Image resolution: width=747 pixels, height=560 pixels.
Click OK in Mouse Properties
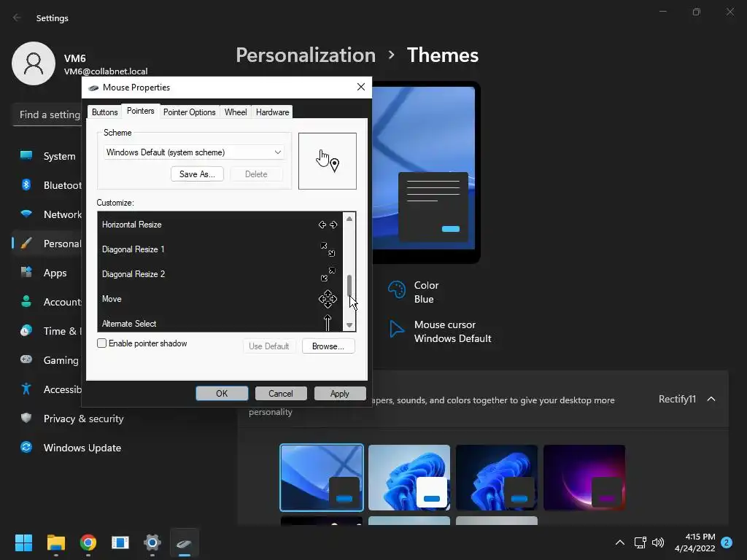(x=222, y=393)
